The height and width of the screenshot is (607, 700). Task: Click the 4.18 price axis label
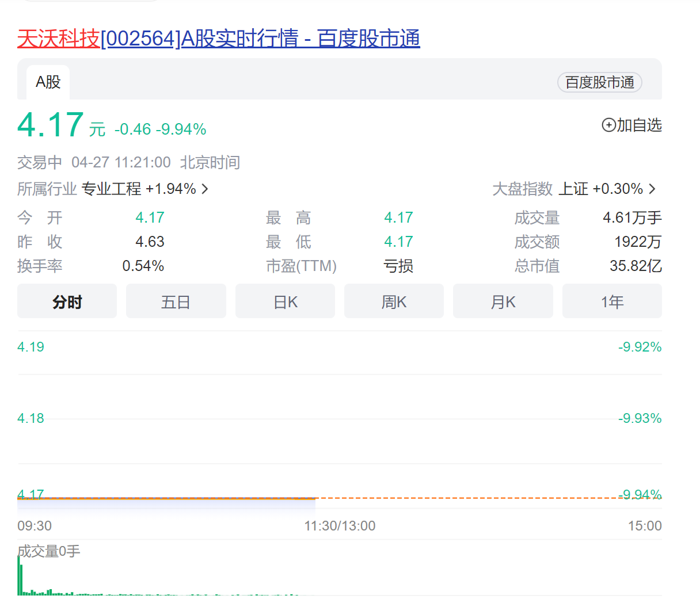coord(31,418)
